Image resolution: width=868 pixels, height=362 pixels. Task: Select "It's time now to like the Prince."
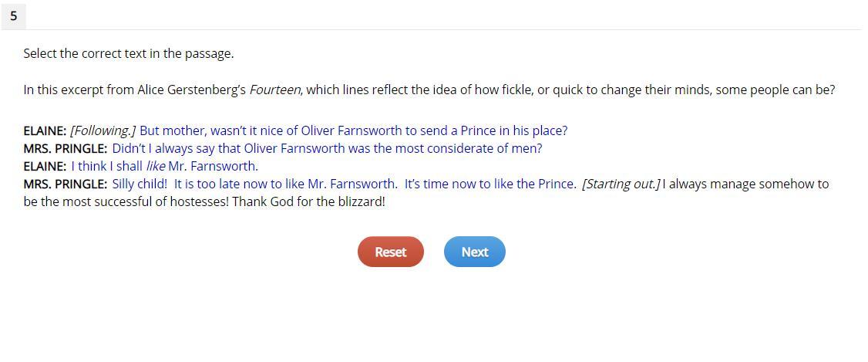tap(490, 184)
